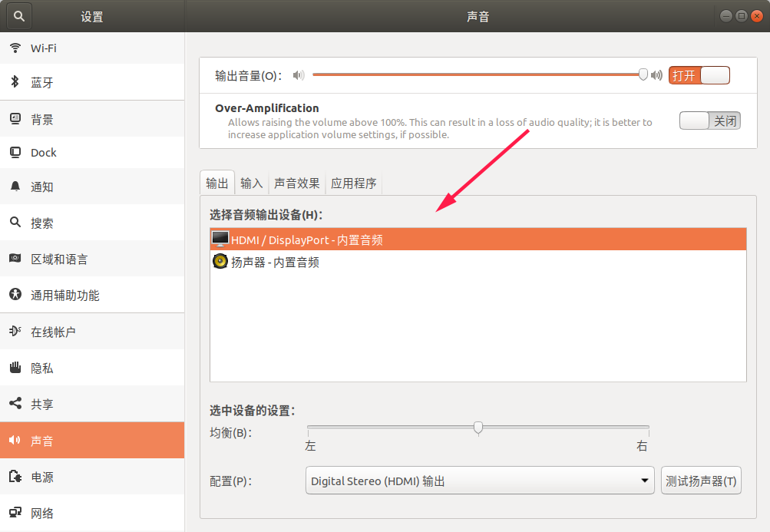Click the monitor icon of HDMI device
Viewport: 770px width, 532px height.
point(220,239)
